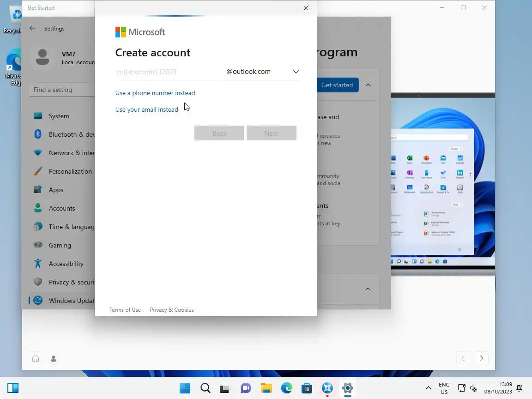Select Microsoft Edge desktop shortcut
Viewport: 532px width, 399px height.
[13, 67]
